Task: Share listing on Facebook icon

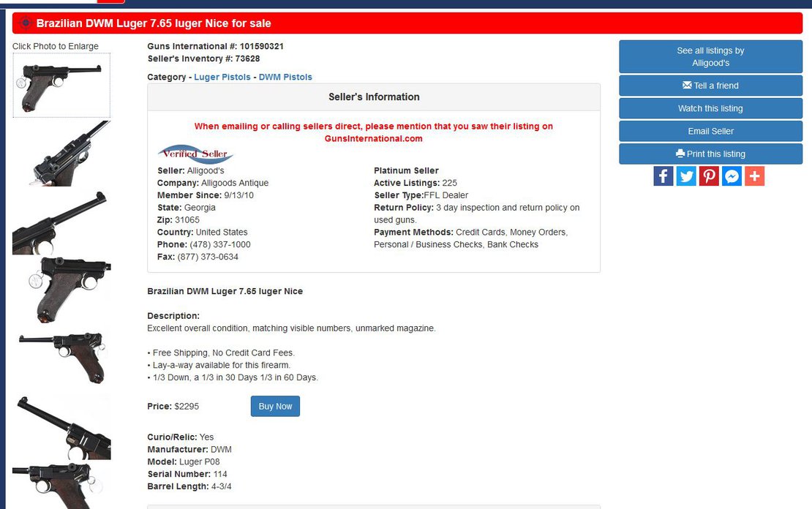Action: coord(663,176)
